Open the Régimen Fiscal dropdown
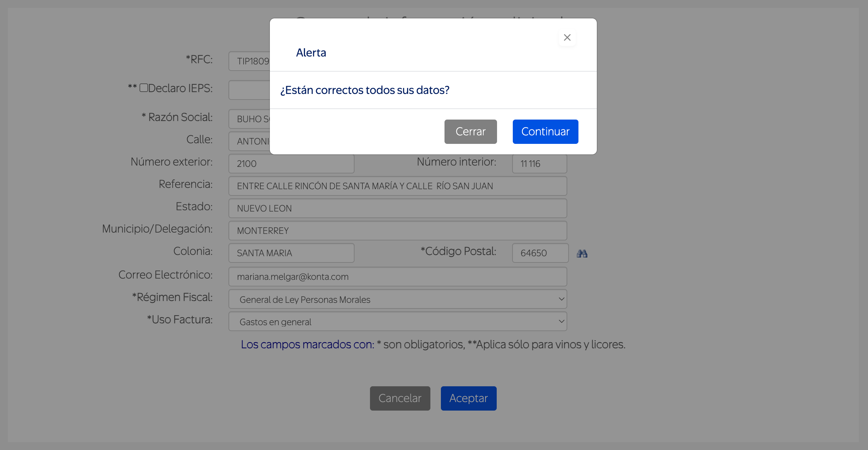 397,299
